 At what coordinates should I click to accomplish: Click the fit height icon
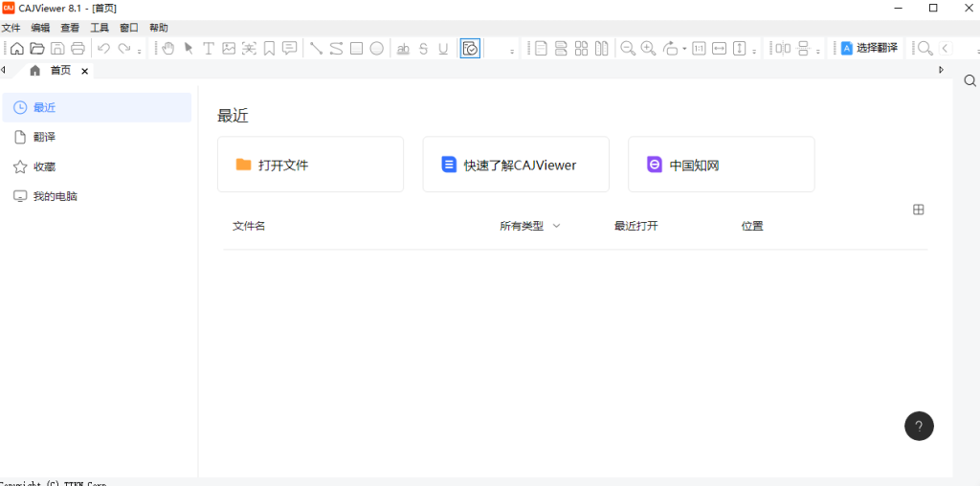click(740, 48)
